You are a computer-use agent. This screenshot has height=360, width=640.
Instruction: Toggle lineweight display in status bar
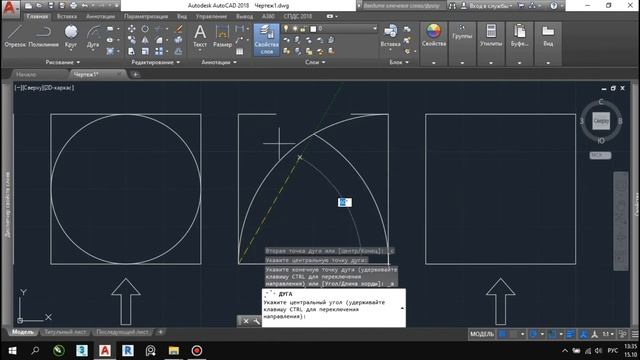570,334
